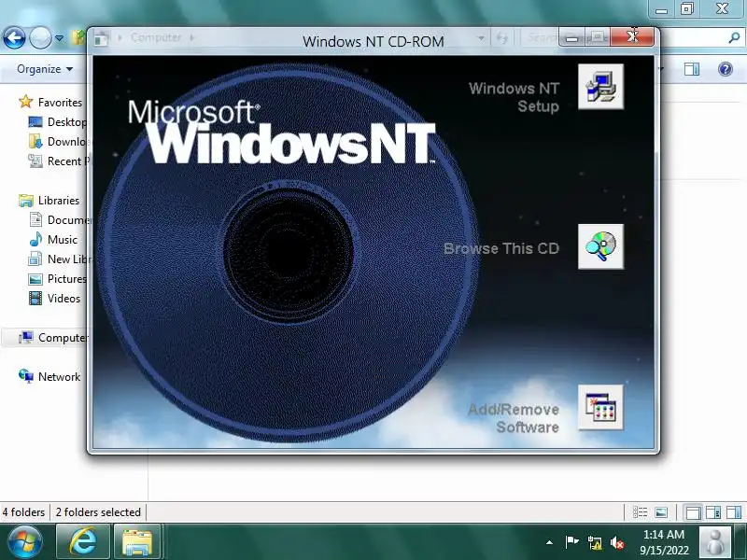747x560 pixels.
Task: Click the '4 folders' status text
Action: 23,512
